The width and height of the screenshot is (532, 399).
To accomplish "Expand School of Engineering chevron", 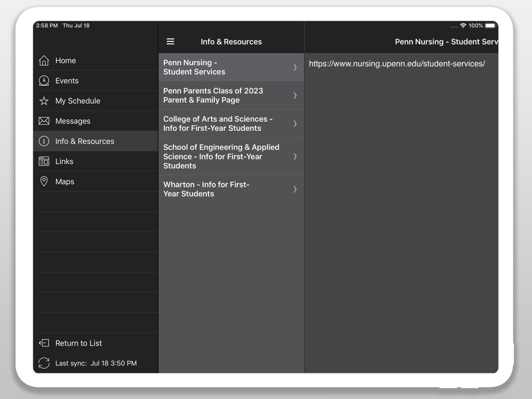I will 295,156.
